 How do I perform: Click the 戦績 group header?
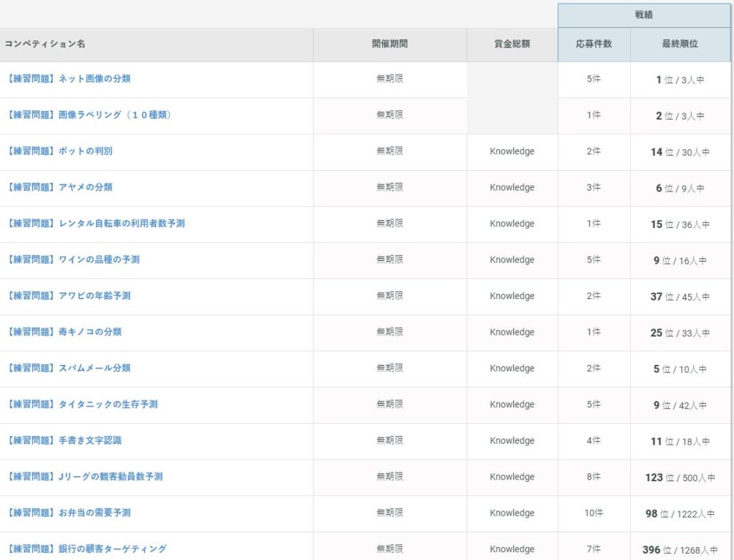tap(644, 14)
